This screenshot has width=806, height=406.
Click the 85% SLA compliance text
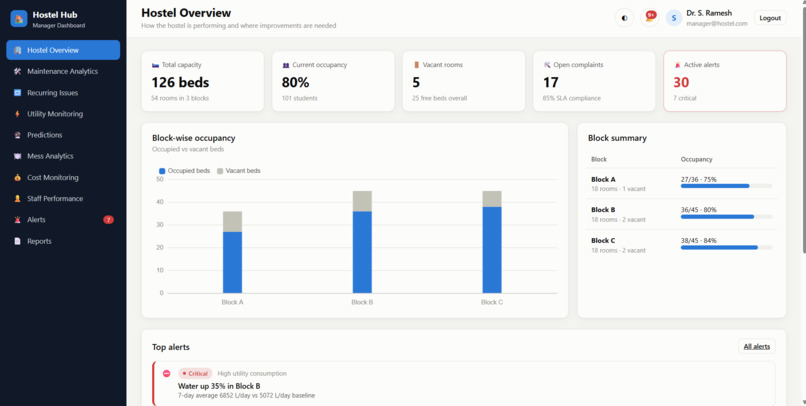tap(572, 98)
